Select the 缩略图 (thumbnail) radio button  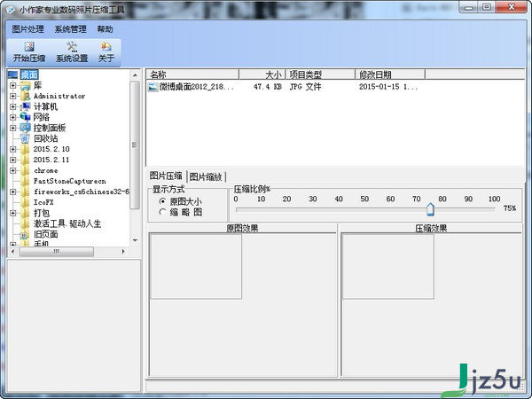(161, 212)
